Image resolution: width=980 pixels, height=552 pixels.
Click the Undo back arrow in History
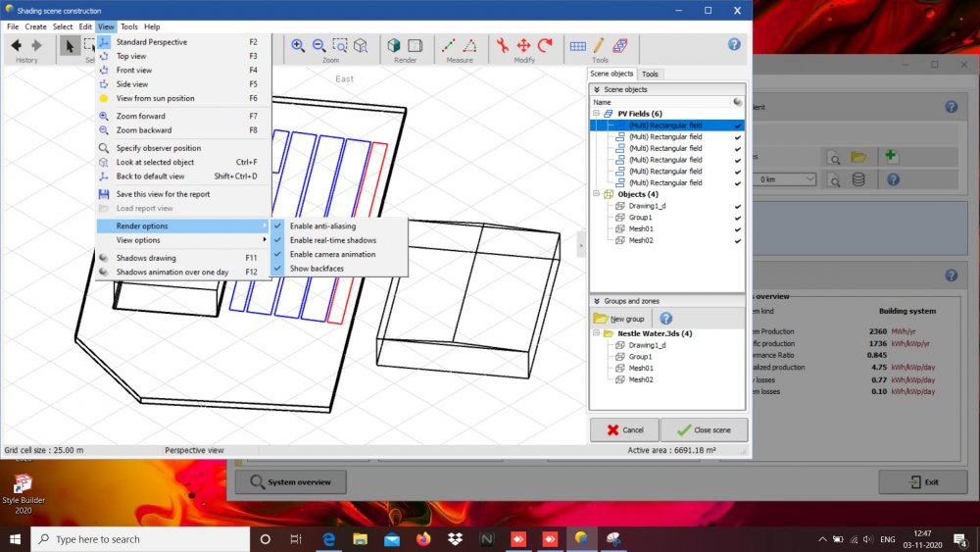[17, 45]
